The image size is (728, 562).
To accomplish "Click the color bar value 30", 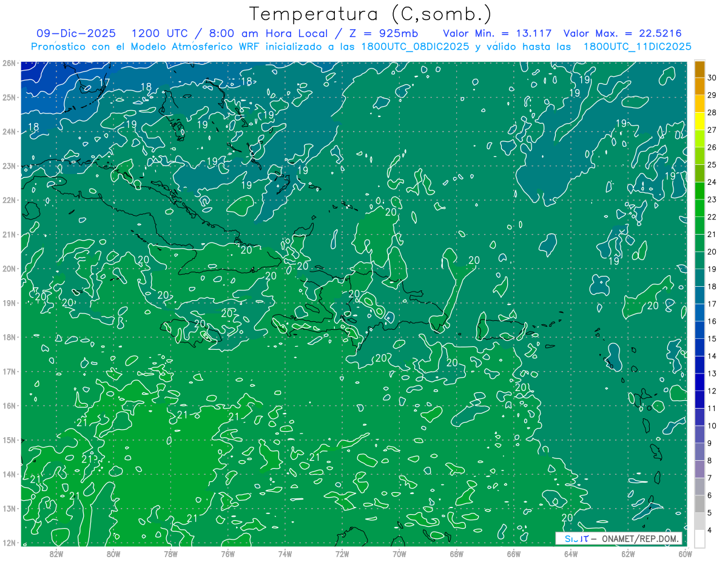I will (x=712, y=78).
